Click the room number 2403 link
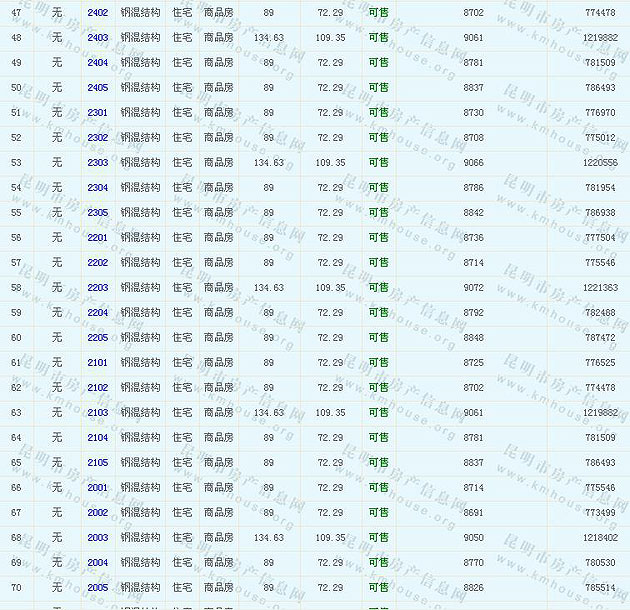 [x=97, y=38]
